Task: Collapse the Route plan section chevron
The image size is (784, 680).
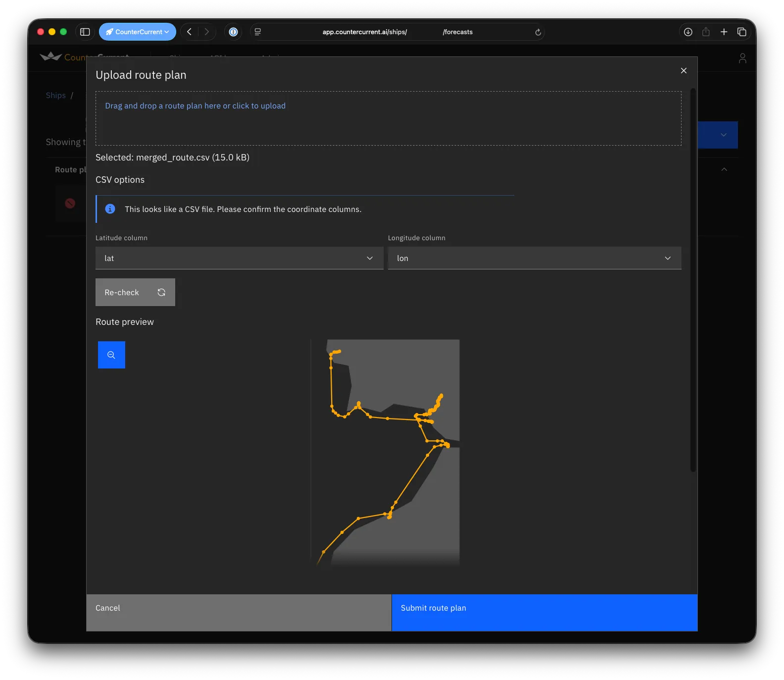Action: 724,169
